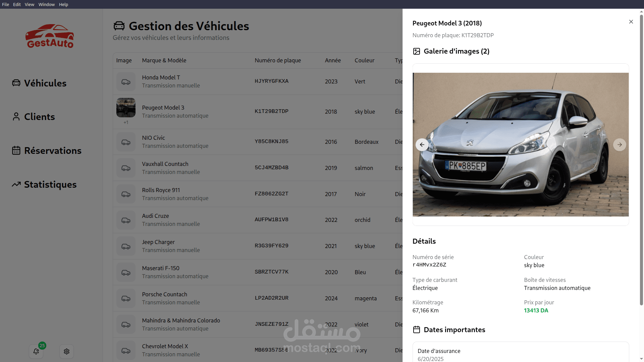Click the Galerie d'images picture icon
This screenshot has height=362, width=644.
[x=416, y=51]
